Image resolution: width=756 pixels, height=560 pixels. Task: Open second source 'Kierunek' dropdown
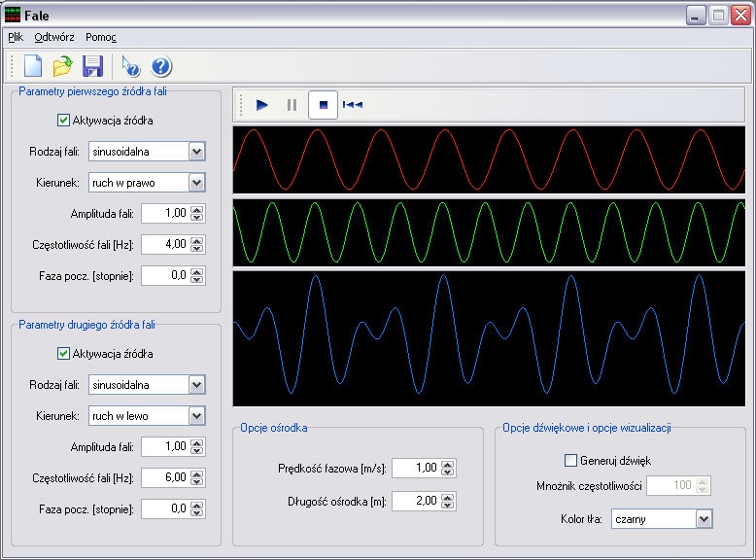(197, 416)
